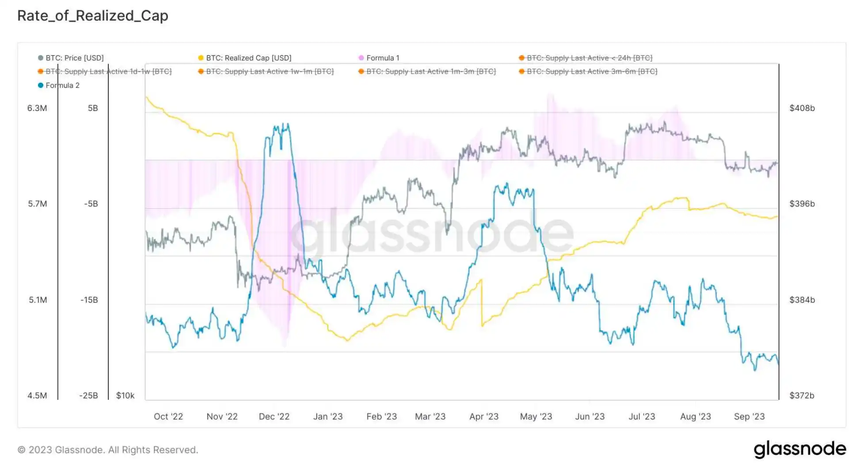Click the orange dot for Supply 1w-1m
Screen dimensions: 868x471
[201, 72]
